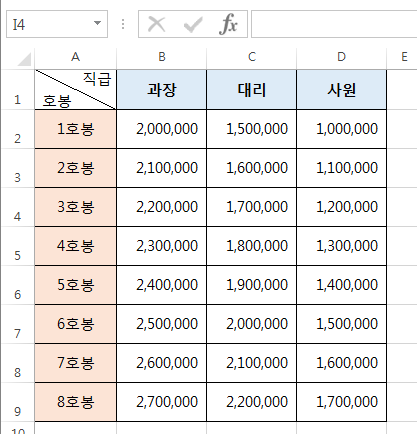Select column D header
Image resolution: width=417 pixels, height=434 pixels.
tap(342, 57)
